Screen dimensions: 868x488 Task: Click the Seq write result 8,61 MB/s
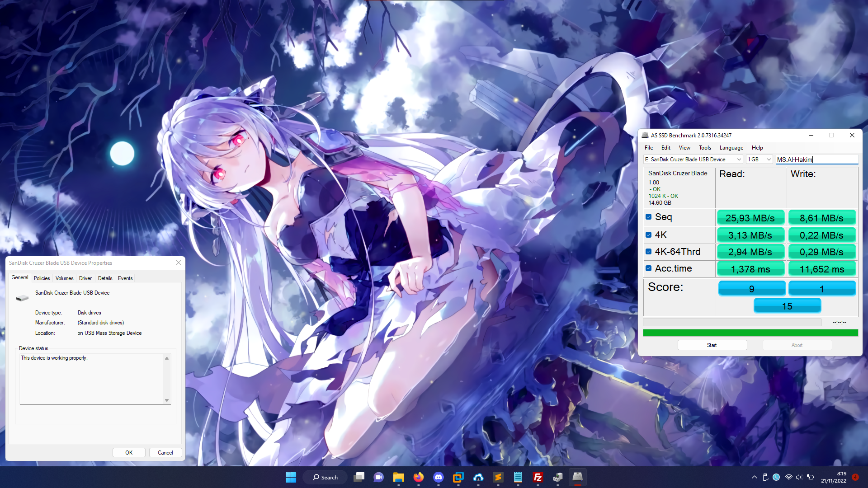(x=822, y=218)
